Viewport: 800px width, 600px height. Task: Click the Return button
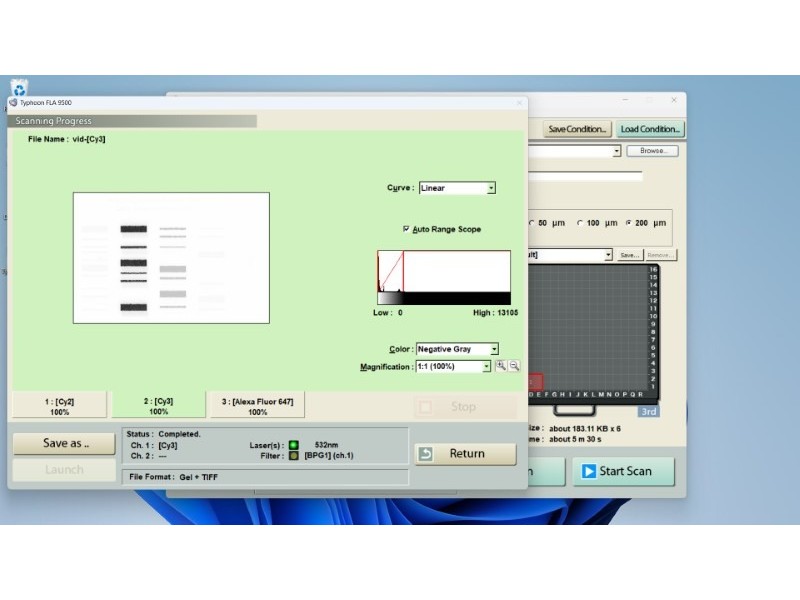coord(465,454)
